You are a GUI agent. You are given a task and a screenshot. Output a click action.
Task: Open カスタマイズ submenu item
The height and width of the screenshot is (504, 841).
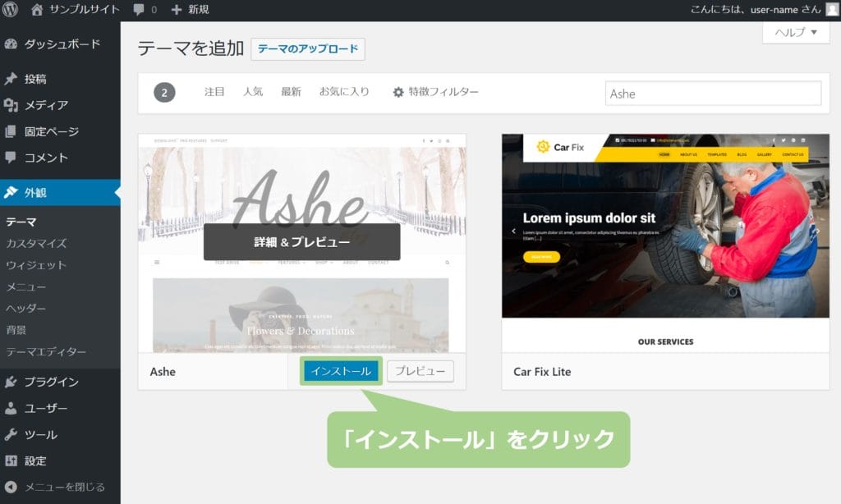coord(36,244)
